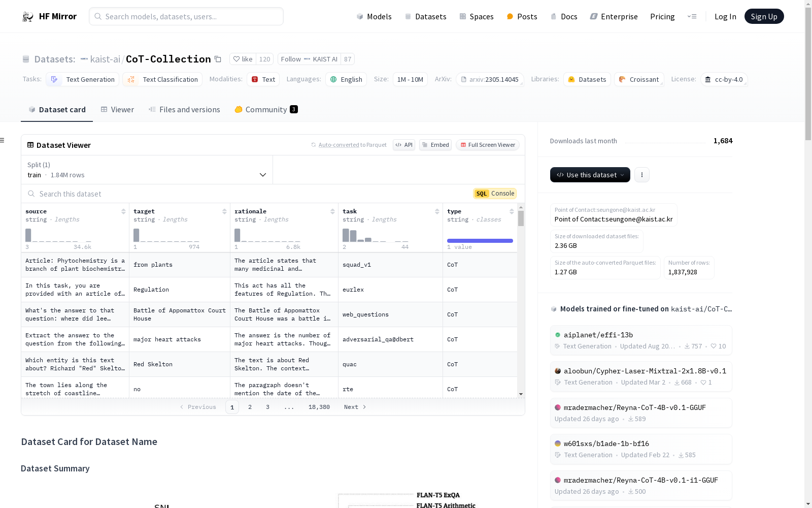This screenshot has width=812, height=508.
Task: Open aloobun/Cypher-Laser-Mixtral-2x1.8B-v0.1 model
Action: (641, 376)
